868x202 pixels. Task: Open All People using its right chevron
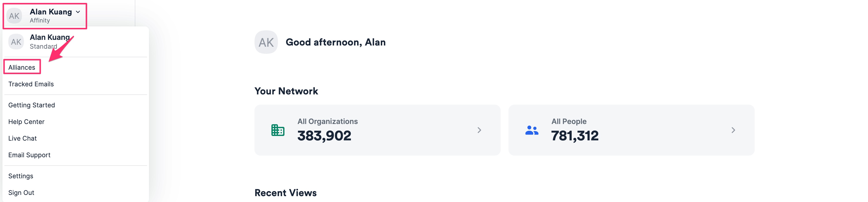click(x=733, y=130)
